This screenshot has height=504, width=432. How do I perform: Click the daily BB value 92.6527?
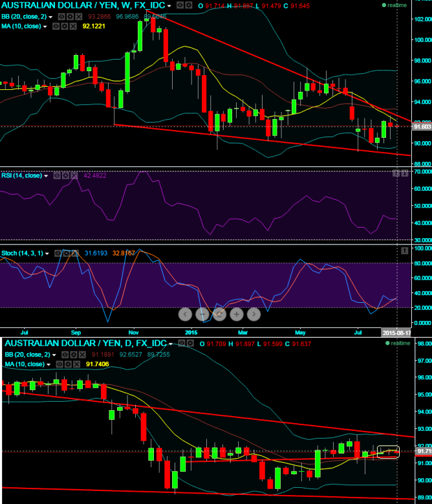[x=131, y=355]
